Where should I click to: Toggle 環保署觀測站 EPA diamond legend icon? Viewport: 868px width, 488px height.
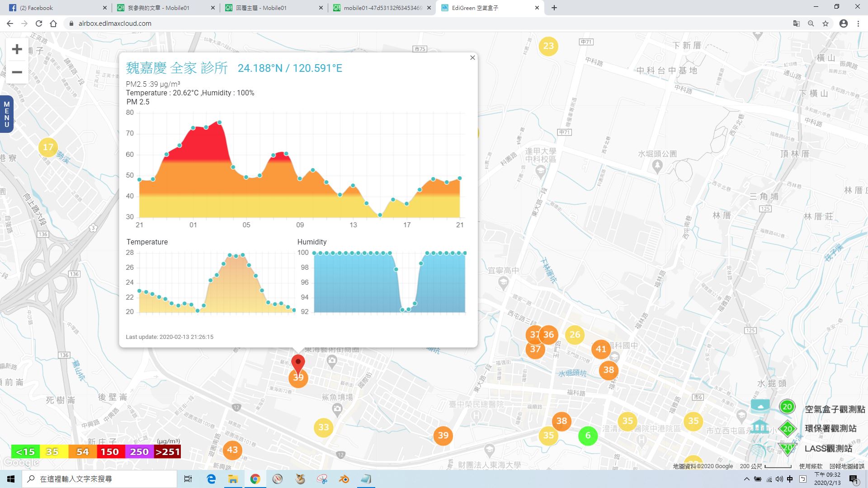pos(788,429)
